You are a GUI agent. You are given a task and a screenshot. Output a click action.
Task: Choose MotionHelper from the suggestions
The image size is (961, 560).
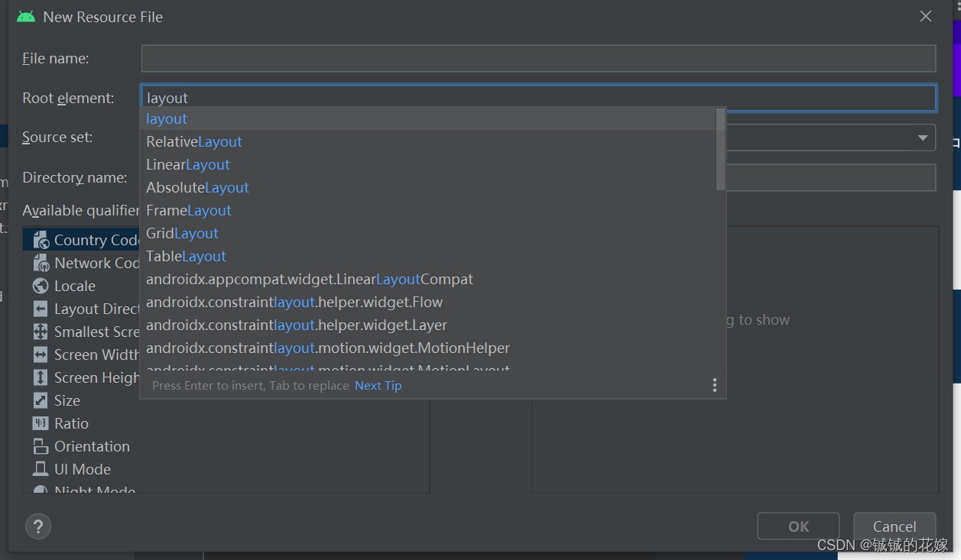pos(427,348)
